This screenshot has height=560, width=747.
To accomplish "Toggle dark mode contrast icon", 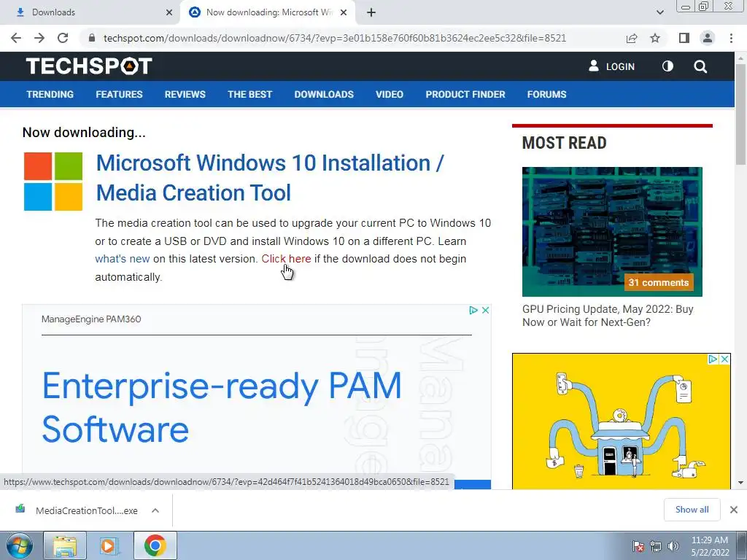I will pos(668,66).
